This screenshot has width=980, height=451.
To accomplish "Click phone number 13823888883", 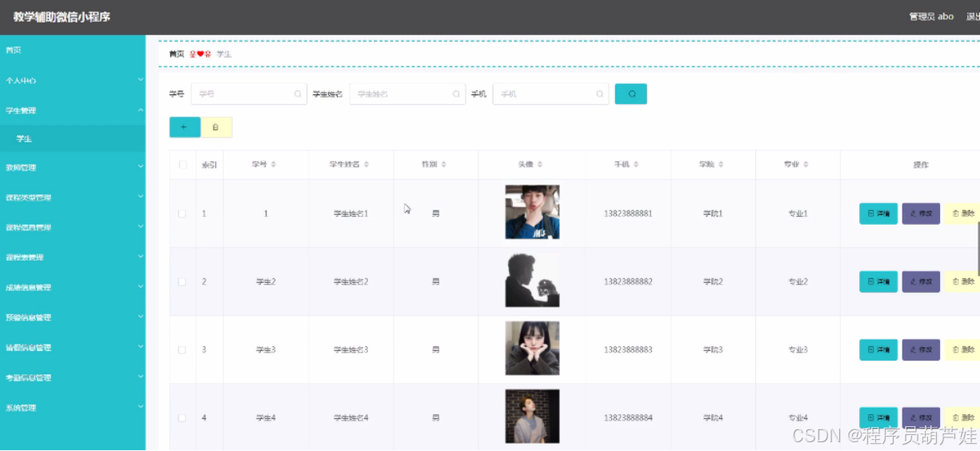I will pos(628,349).
